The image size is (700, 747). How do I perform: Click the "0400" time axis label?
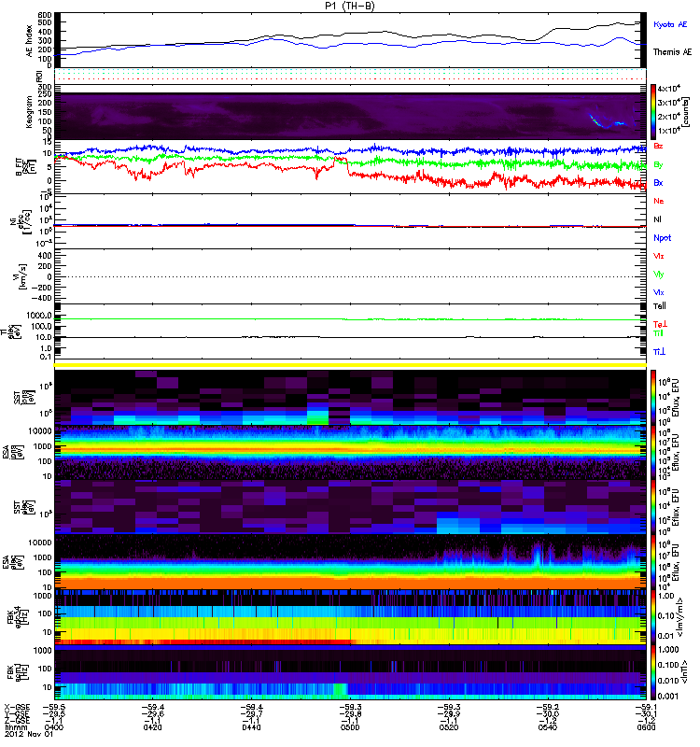(x=54, y=727)
